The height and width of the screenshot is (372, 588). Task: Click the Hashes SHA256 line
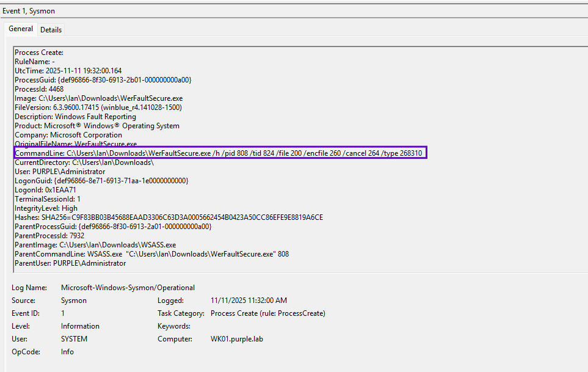click(x=169, y=217)
